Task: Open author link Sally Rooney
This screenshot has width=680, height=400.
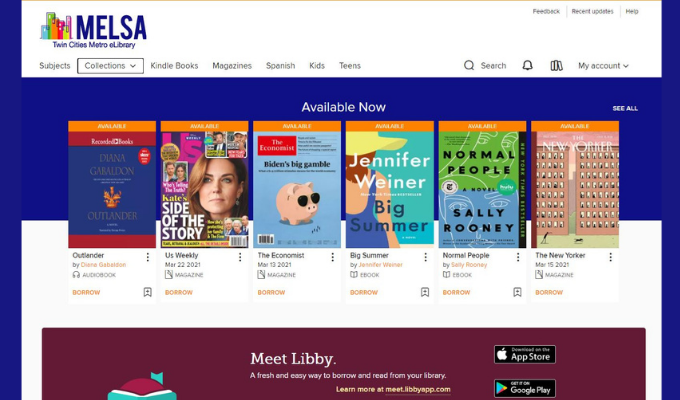Action: (x=469, y=265)
